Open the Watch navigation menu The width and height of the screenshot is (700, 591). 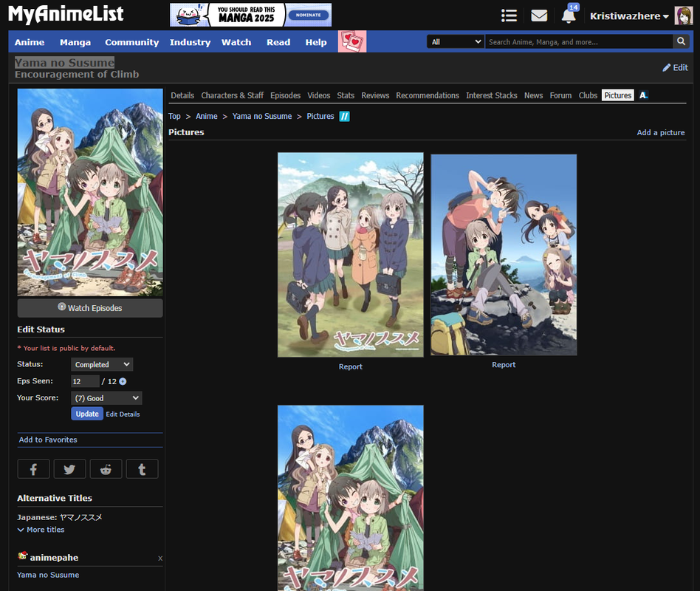pos(236,42)
